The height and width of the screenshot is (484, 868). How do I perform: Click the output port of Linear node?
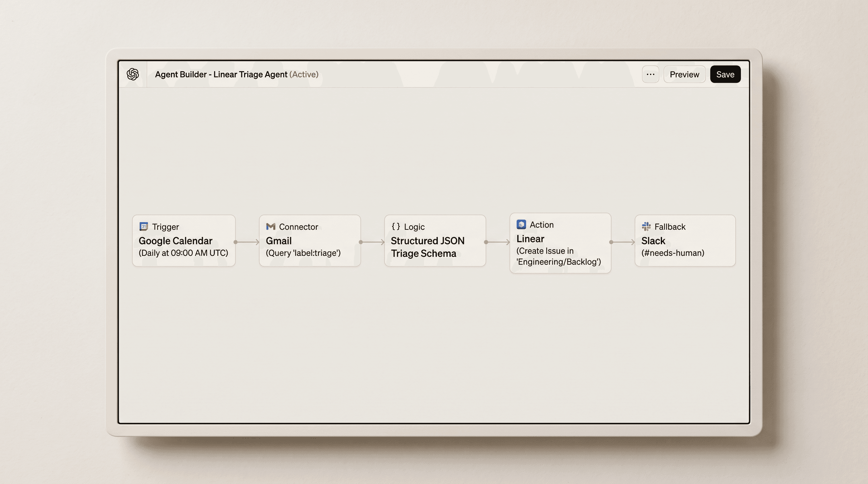(611, 242)
